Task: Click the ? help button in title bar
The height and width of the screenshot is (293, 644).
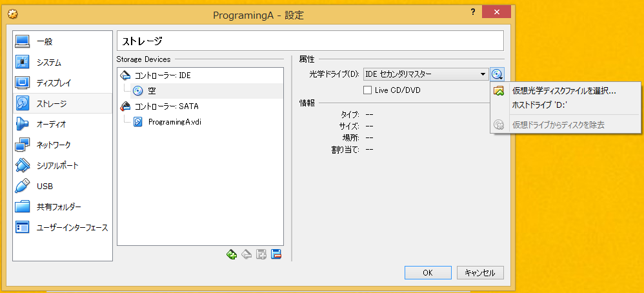Action: pos(473,12)
